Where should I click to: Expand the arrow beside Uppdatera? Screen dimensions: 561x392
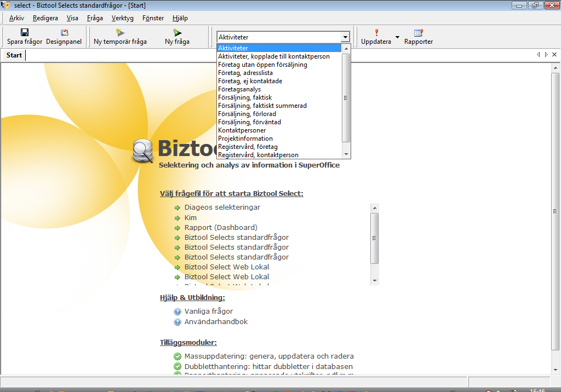397,37
